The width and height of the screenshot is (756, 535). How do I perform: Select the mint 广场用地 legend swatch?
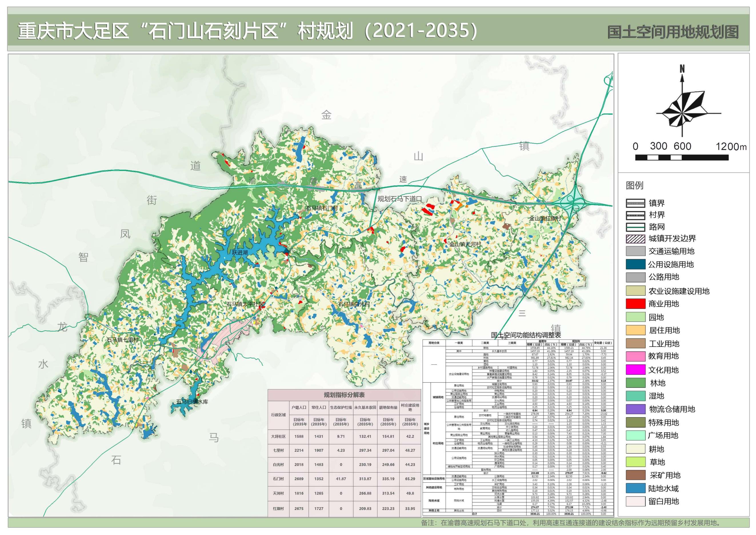click(x=635, y=435)
